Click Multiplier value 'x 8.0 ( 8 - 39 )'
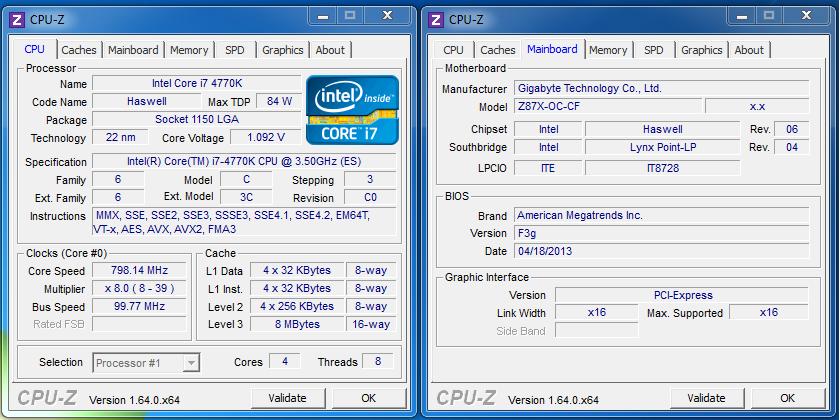This screenshot has width=839, height=420. (139, 288)
